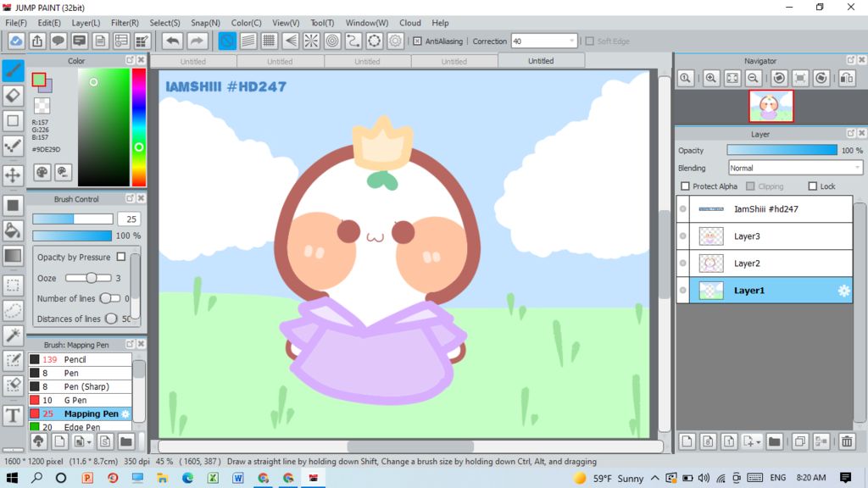This screenshot has width=868, height=488.
Task: Click the foreground color swatch
Action: [x=39, y=80]
